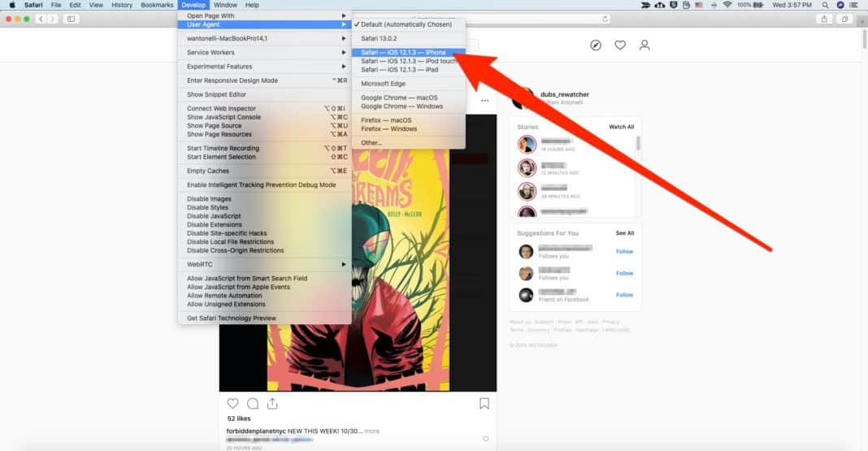Viewport: 868px width, 451px height.
Task: Choose Other... user agent option
Action: pyautogui.click(x=409, y=143)
